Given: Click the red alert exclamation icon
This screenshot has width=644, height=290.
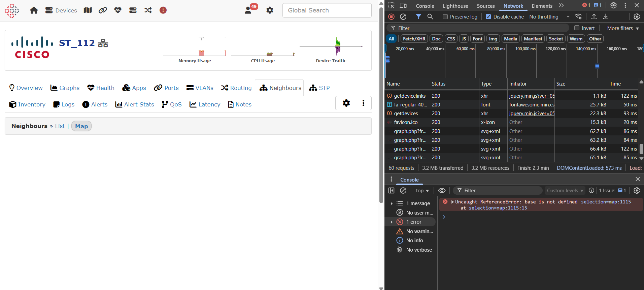Looking at the screenshot, I should pos(163,10).
